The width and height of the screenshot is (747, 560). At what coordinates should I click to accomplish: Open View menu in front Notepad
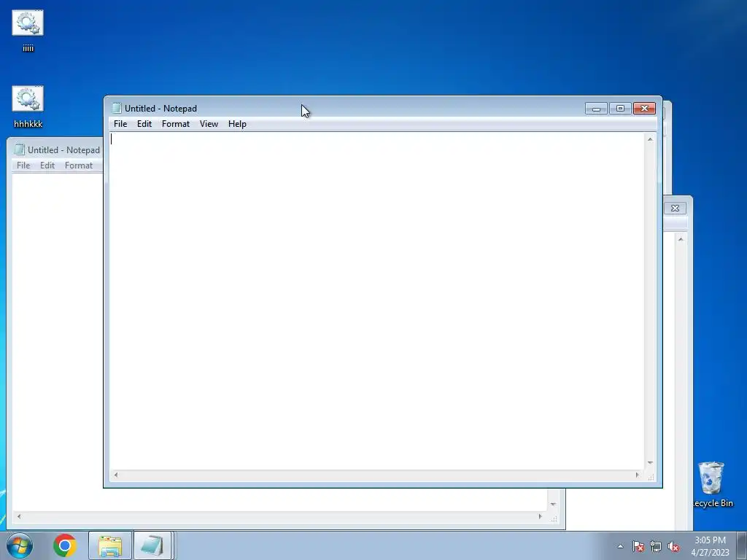pyautogui.click(x=209, y=124)
